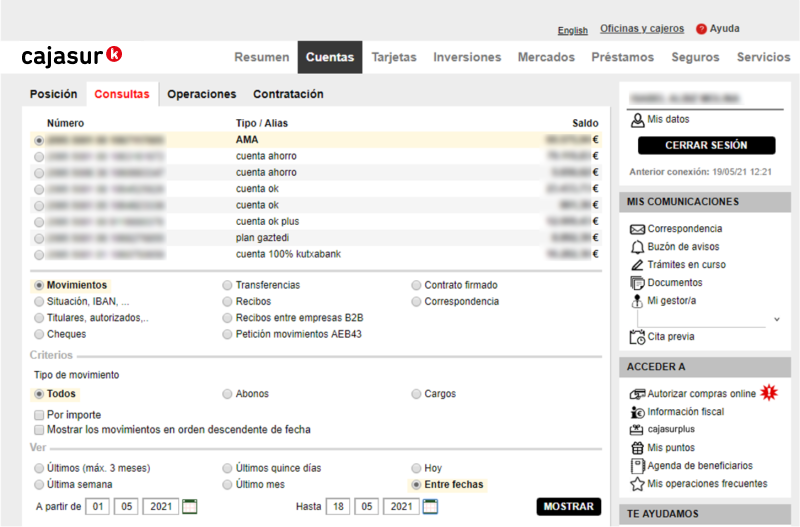800x527 pixels.
Task: Select the 'Transferencias' radio option
Action: coord(228,286)
